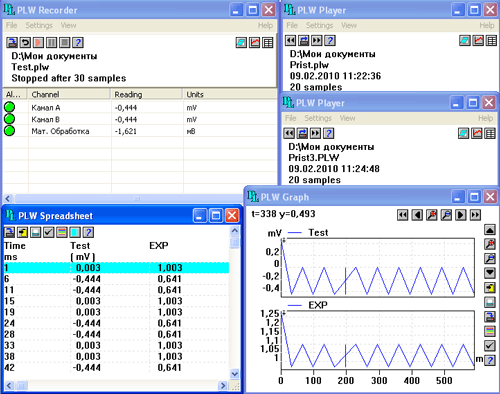The height and width of the screenshot is (394, 500).
Task: Open graph view in Prist3.PLW Player
Action: click(x=477, y=133)
